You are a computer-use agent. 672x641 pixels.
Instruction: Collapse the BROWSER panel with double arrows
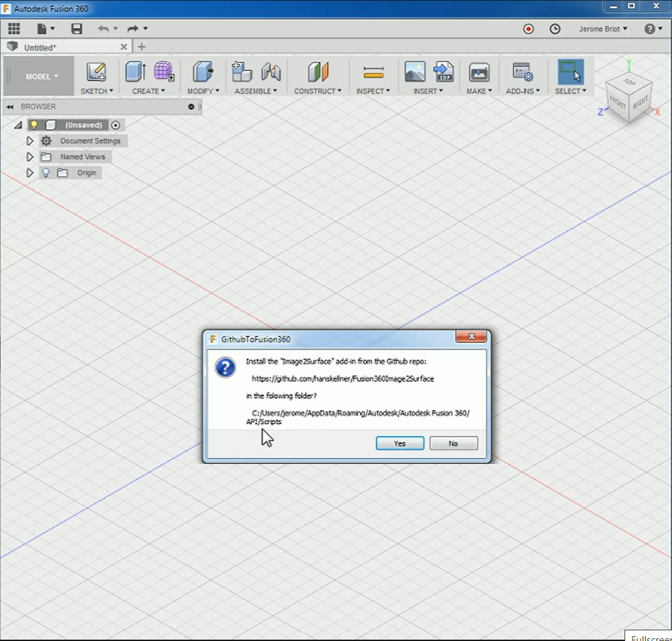pyautogui.click(x=9, y=107)
